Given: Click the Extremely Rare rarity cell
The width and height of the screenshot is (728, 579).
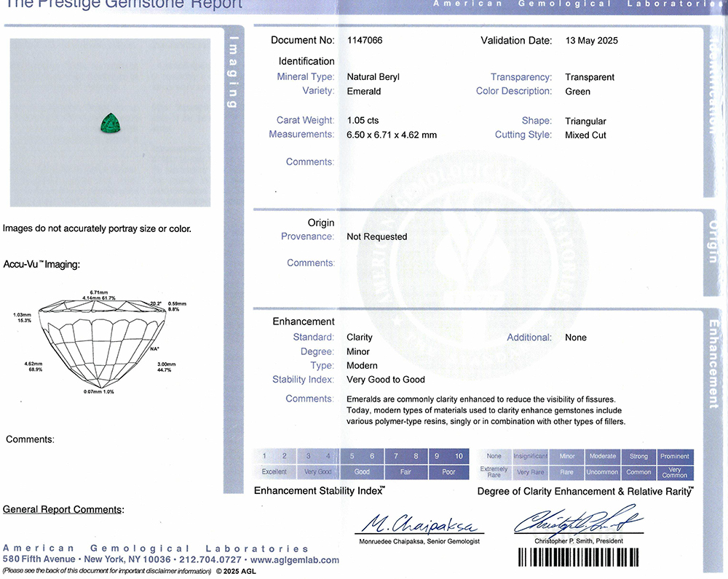Looking at the screenshot, I should (x=494, y=472).
